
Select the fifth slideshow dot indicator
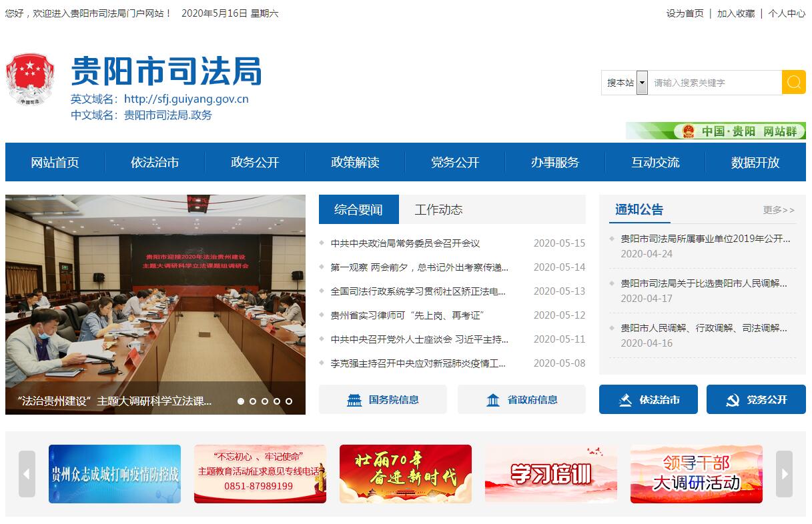(x=289, y=401)
